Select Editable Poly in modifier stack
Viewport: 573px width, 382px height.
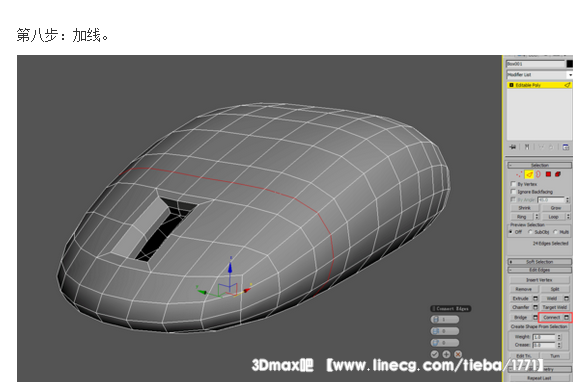(x=540, y=85)
